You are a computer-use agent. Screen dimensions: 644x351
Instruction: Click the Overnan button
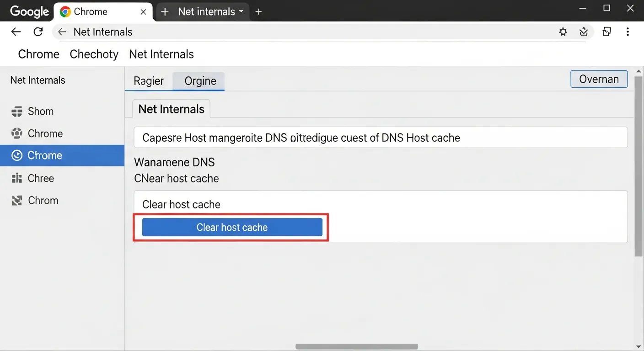pos(599,79)
